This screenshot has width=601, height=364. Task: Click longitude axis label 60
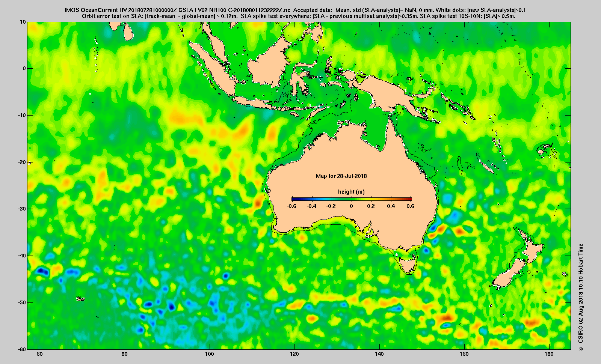tap(40, 354)
